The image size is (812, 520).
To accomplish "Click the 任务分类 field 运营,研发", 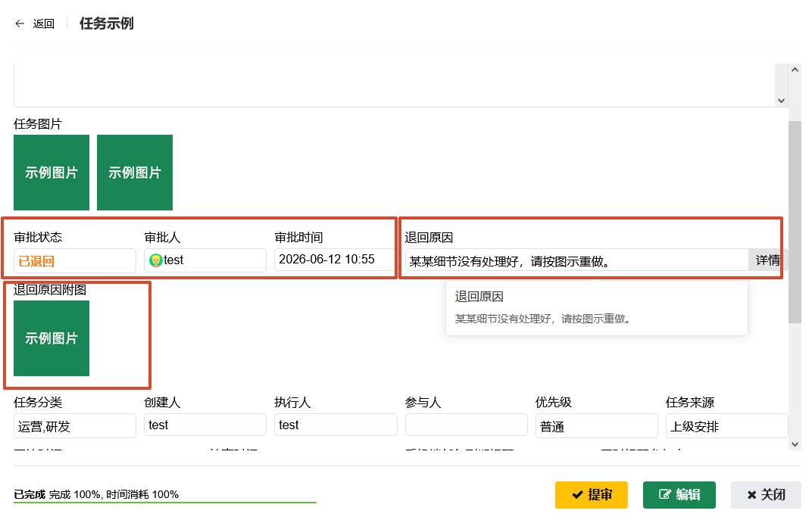I will tap(74, 426).
